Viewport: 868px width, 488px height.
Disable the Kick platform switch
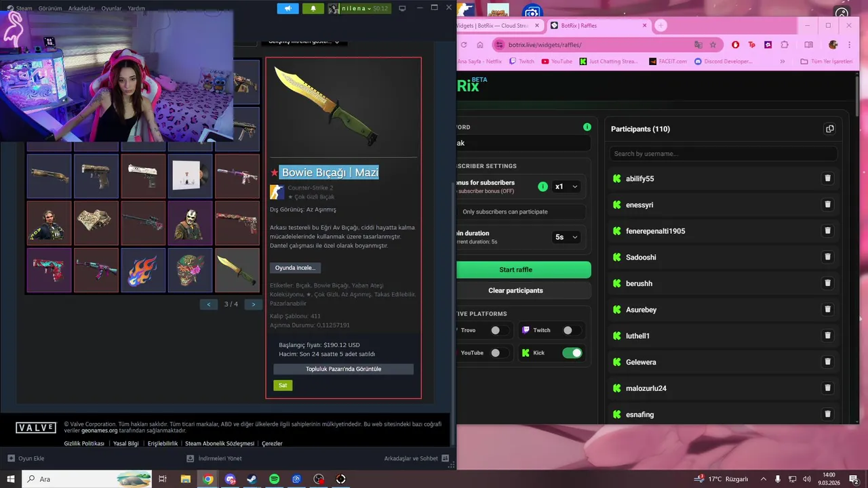572,352
